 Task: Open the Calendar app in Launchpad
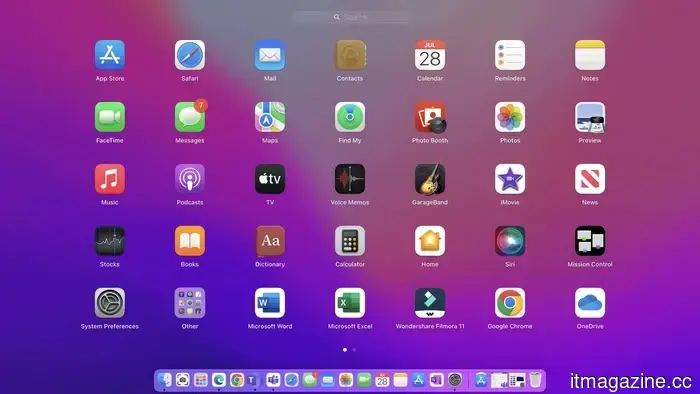pos(430,55)
